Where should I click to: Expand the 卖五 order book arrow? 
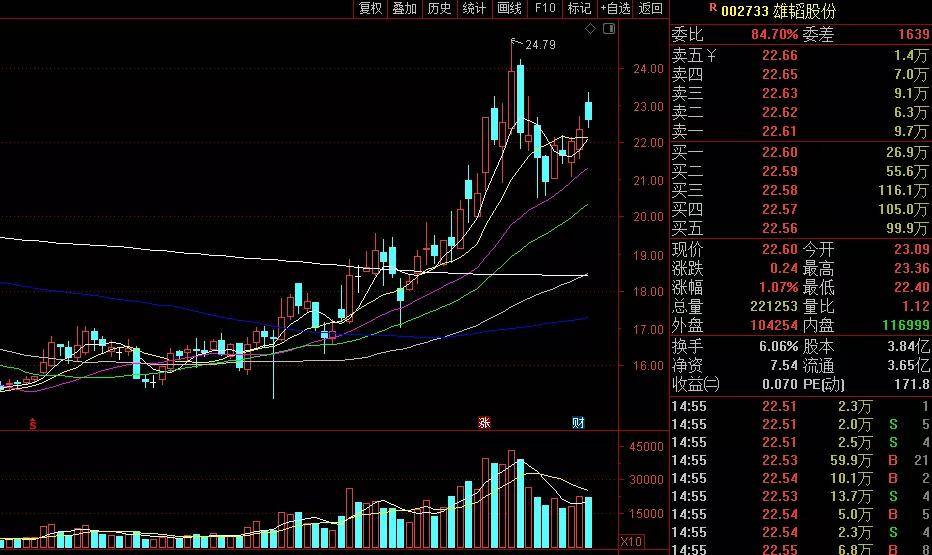pos(711,55)
